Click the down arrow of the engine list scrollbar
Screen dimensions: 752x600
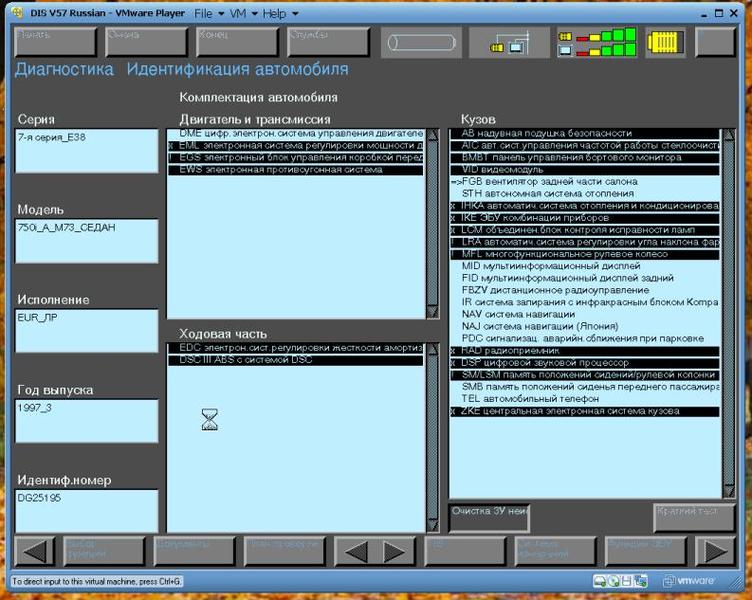[433, 312]
